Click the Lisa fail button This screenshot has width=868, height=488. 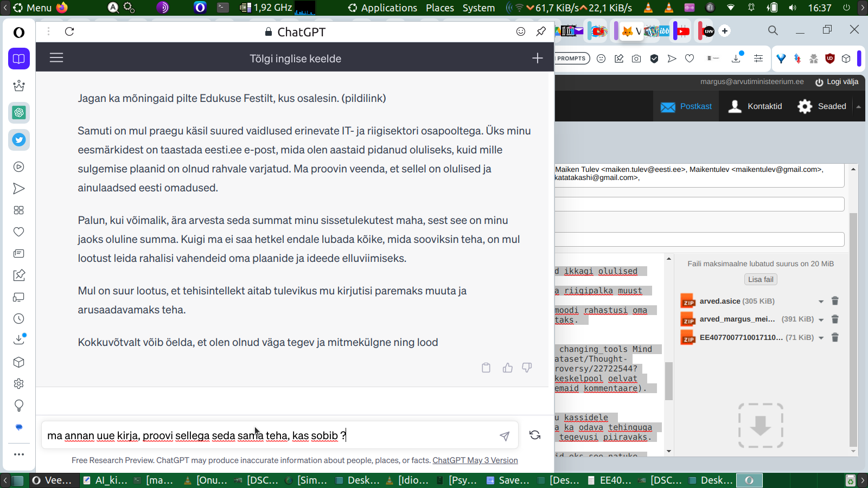761,279
